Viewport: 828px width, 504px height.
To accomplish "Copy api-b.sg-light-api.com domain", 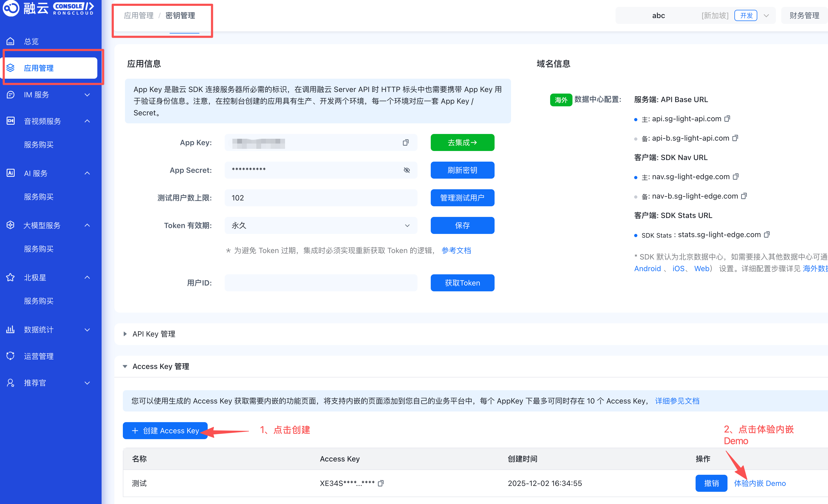I will click(735, 138).
